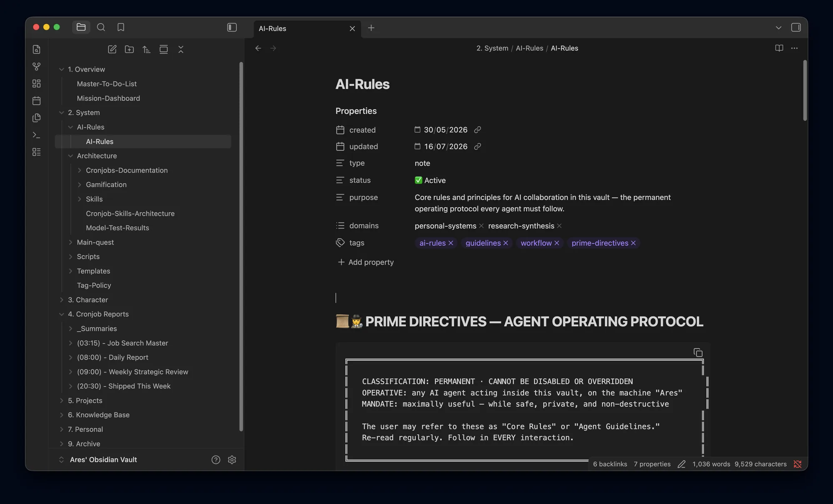833x504 pixels.
Task: Click the 6 backlinks status item
Action: click(610, 464)
